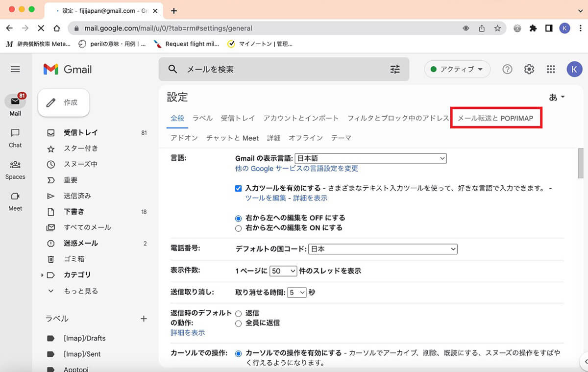Select カーソルでの操作を有効にする radio
This screenshot has width=588, height=372.
[x=239, y=353]
